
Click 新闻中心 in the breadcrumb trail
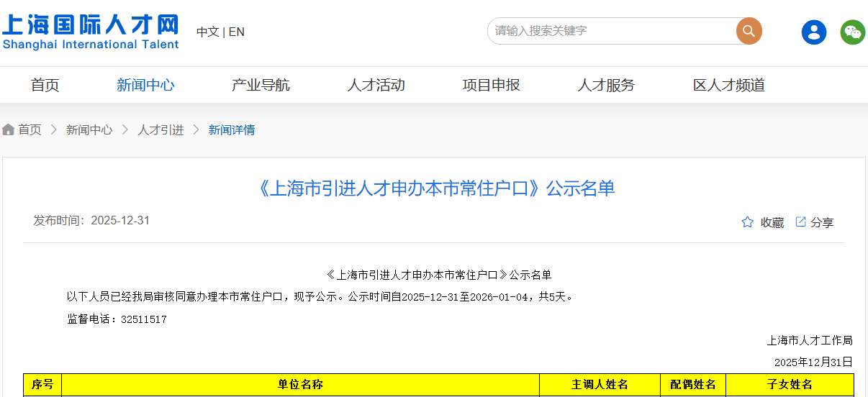coord(89,129)
